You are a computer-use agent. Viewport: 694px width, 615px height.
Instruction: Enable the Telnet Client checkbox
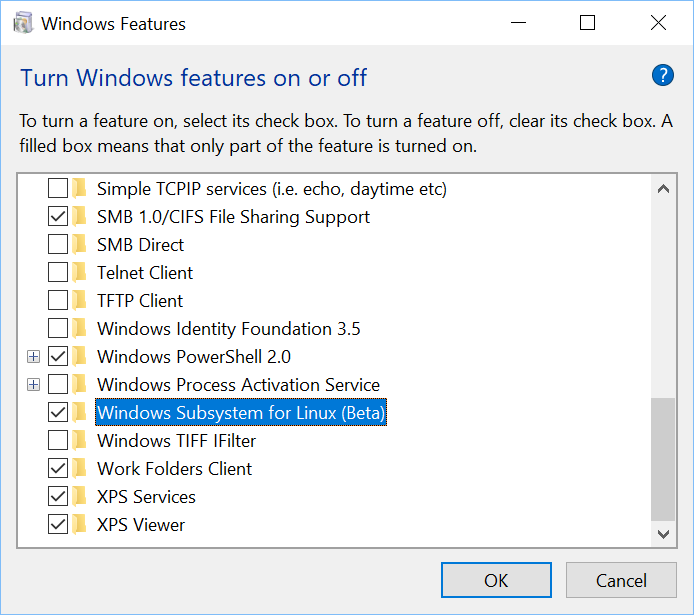(58, 273)
